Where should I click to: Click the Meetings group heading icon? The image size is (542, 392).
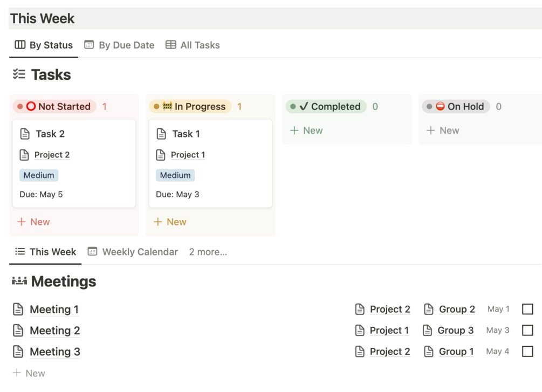pos(19,281)
